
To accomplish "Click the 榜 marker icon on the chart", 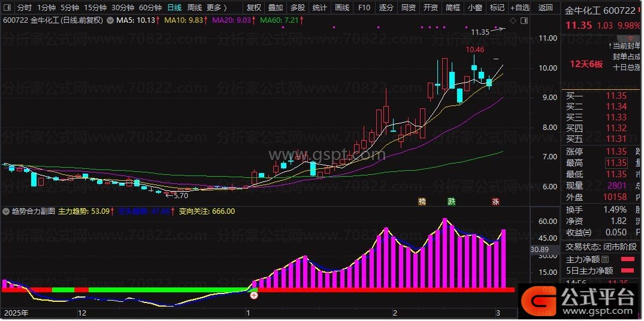I will pos(422,201).
